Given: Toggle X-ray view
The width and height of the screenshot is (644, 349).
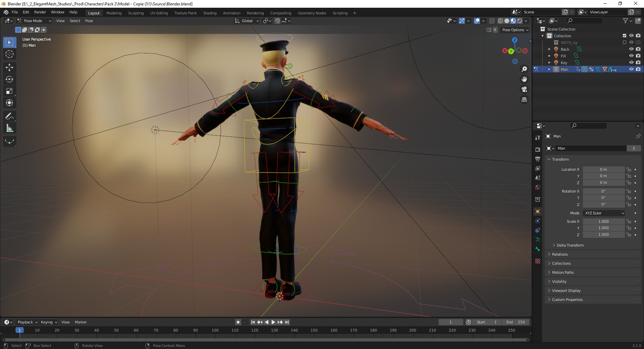Looking at the screenshot, I should [x=492, y=21].
